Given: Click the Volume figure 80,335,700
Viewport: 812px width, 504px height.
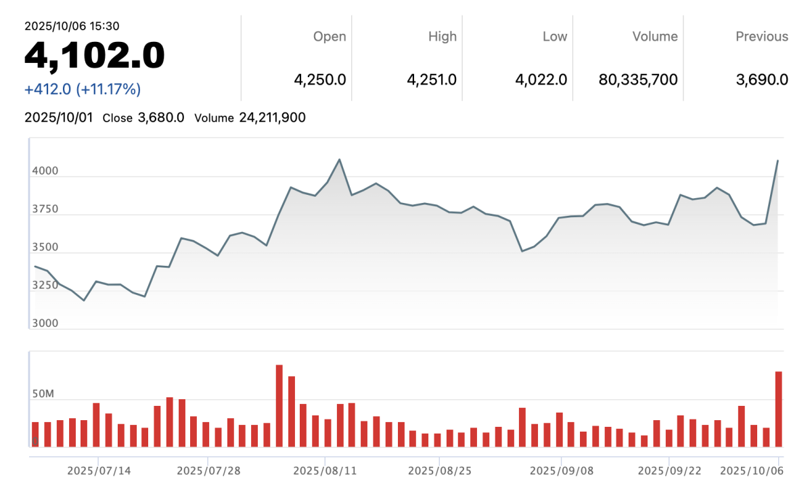Looking at the screenshot, I should pos(637,80).
